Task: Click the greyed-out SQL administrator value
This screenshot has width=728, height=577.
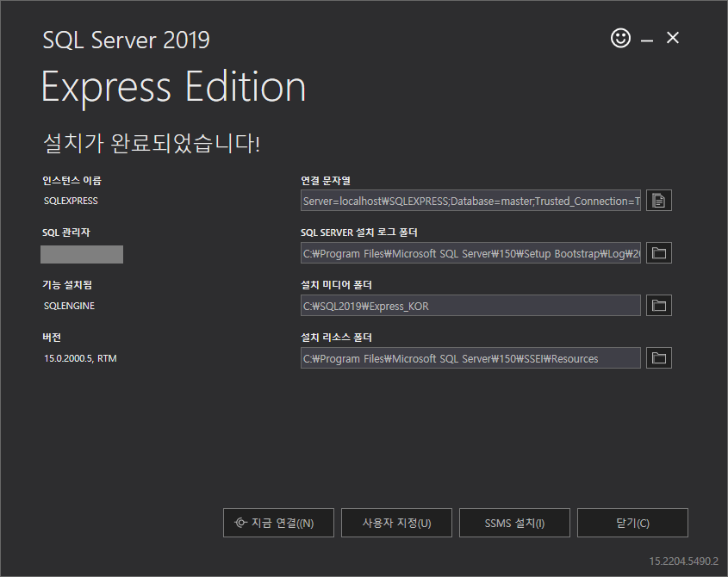Action: pos(82,254)
